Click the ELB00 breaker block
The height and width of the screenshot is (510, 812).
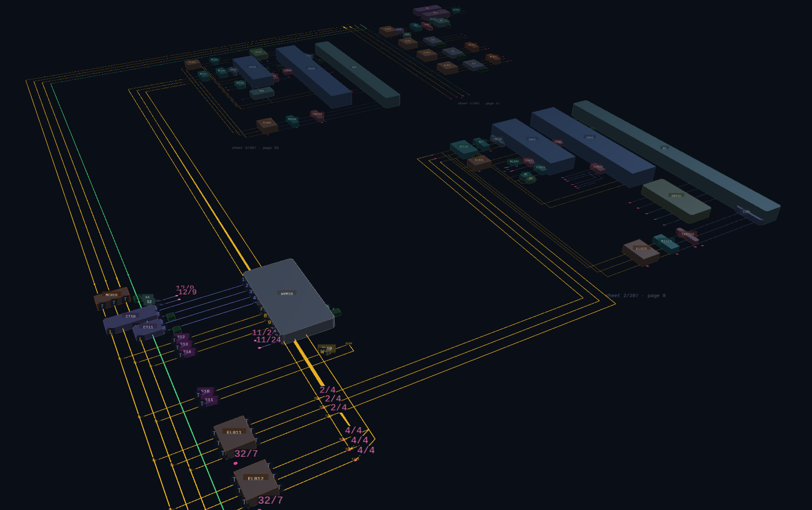point(267,125)
